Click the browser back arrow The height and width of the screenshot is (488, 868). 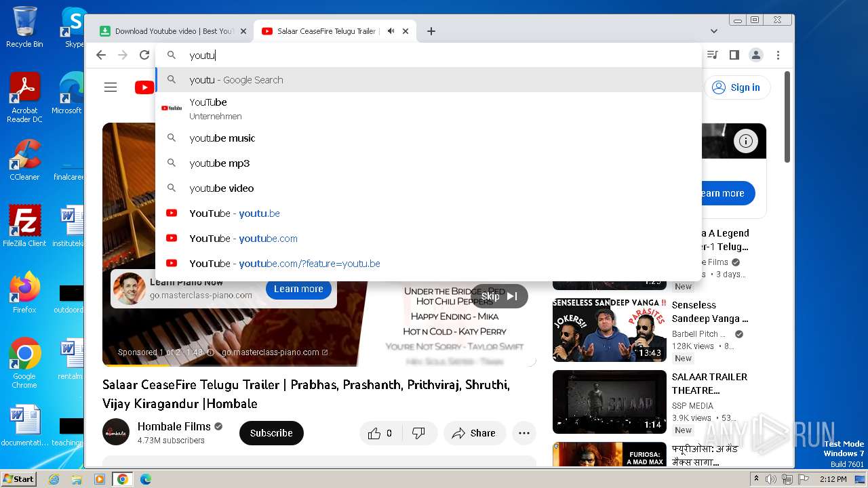coord(101,55)
